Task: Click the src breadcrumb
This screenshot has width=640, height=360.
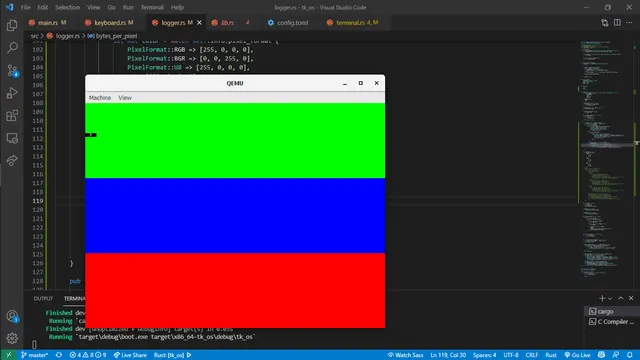Action: 34,36
